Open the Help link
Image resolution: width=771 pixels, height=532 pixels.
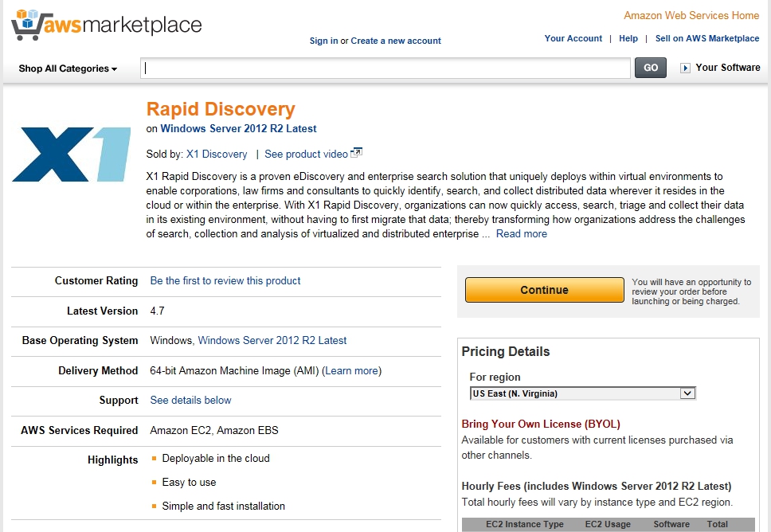(x=628, y=38)
